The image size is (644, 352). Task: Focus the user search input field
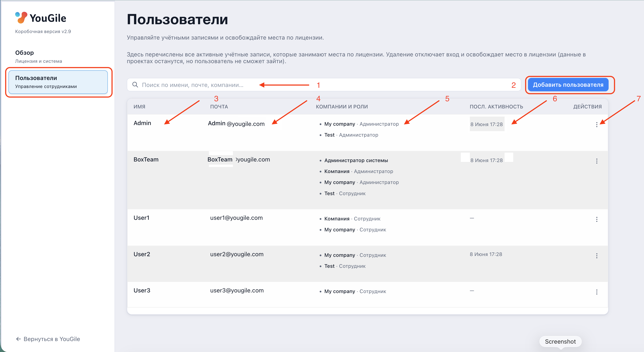tap(324, 85)
